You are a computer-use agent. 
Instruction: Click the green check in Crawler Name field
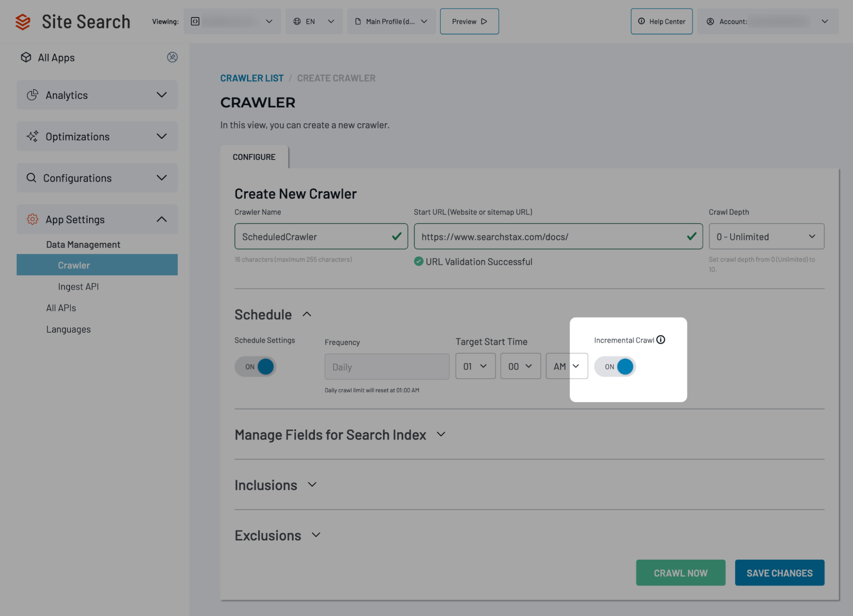pos(396,236)
